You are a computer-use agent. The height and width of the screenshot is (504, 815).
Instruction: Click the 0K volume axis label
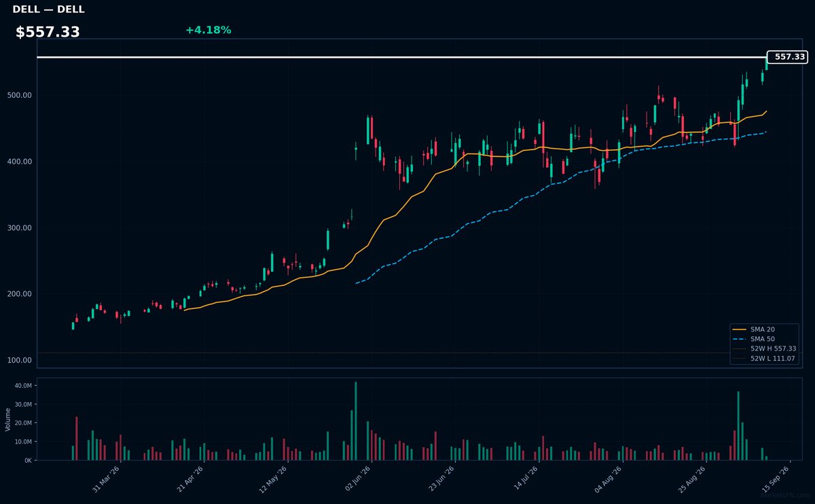(x=27, y=461)
